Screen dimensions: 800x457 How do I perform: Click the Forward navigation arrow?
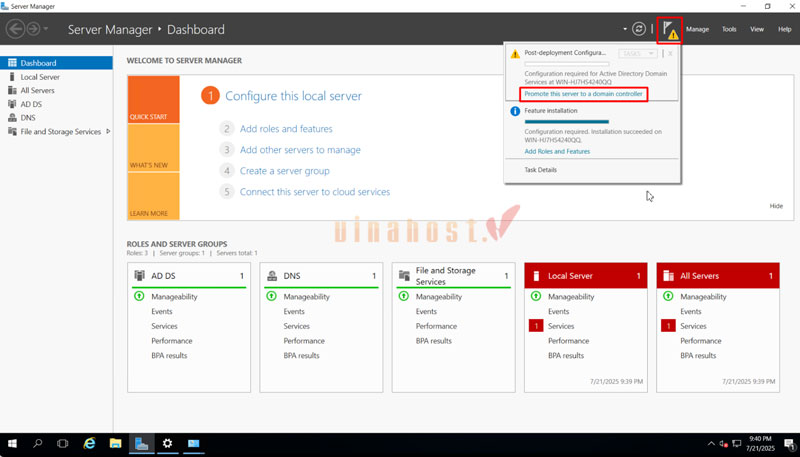pyautogui.click(x=33, y=29)
